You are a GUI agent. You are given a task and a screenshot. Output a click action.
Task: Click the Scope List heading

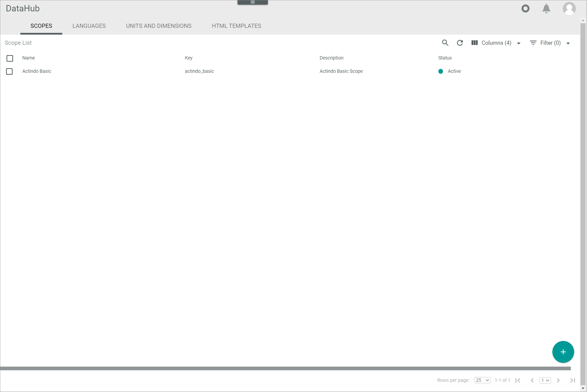pos(18,43)
